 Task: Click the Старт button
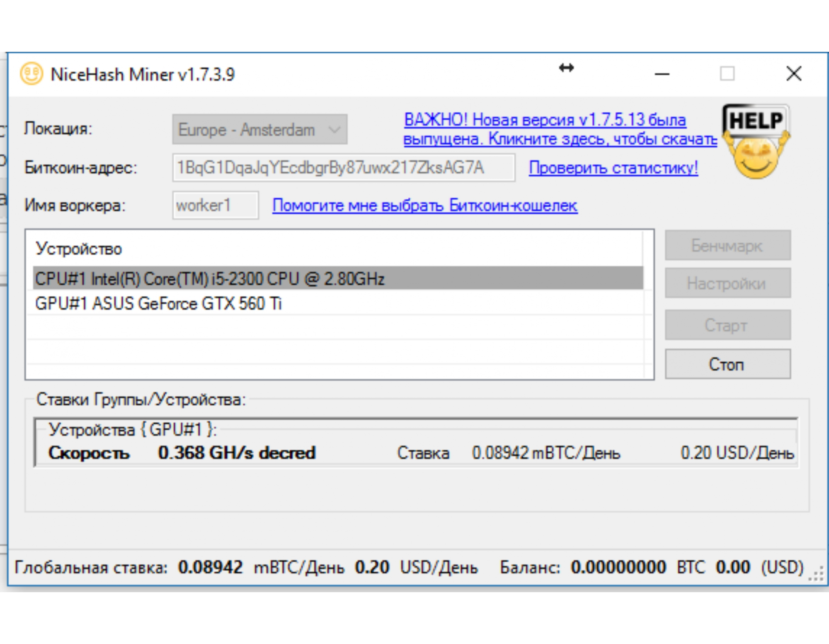point(728,325)
